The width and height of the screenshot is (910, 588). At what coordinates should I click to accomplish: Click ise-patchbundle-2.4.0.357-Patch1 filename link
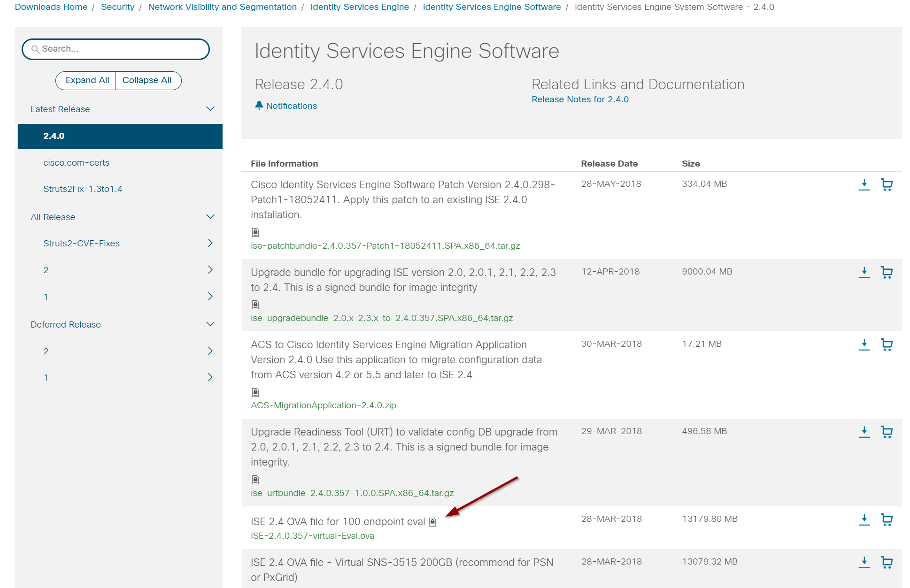pyautogui.click(x=386, y=246)
